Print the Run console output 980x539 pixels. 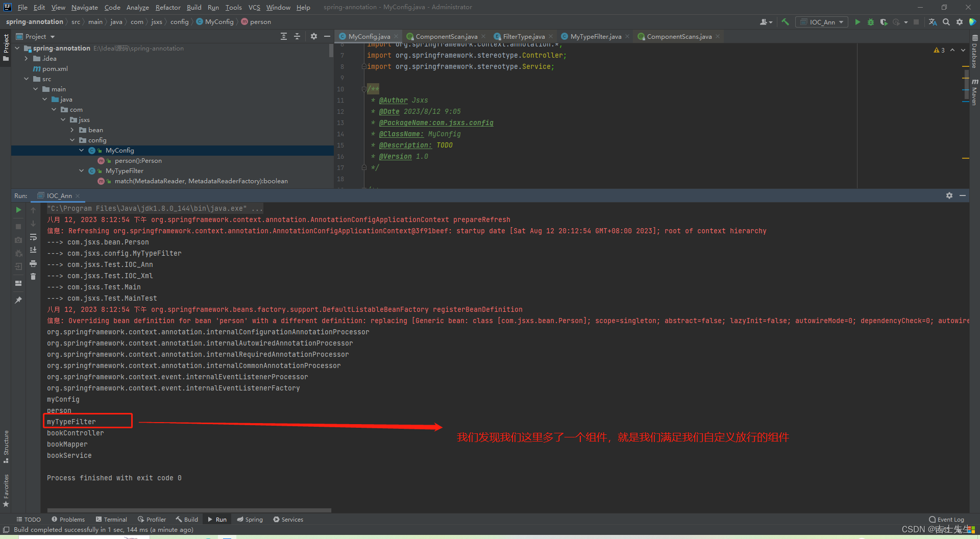point(33,263)
